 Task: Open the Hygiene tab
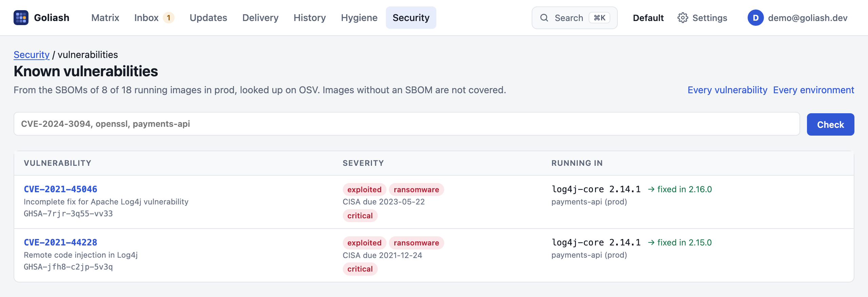pos(359,18)
